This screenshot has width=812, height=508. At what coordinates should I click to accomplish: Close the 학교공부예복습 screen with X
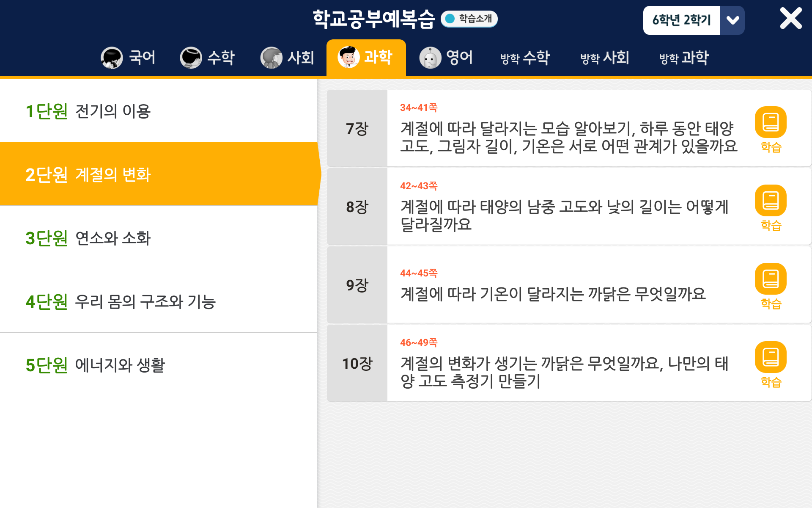[790, 19]
